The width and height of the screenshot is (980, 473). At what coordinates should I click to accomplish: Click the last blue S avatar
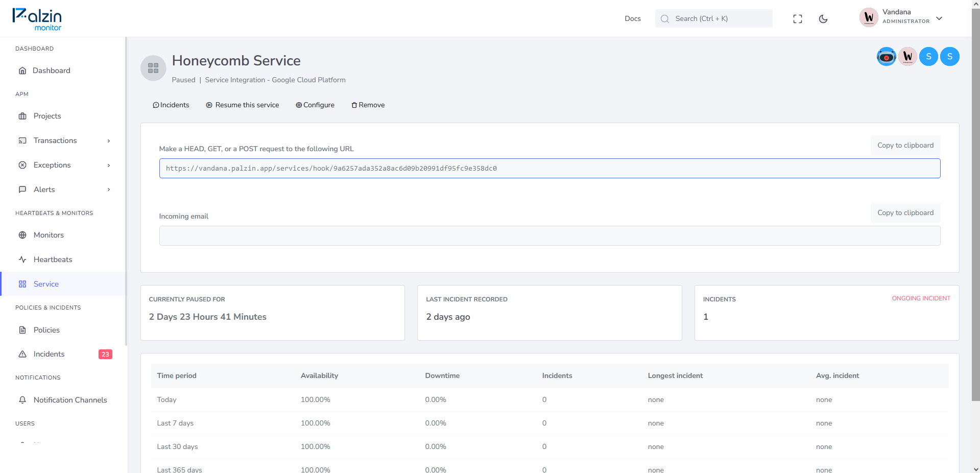(x=950, y=56)
